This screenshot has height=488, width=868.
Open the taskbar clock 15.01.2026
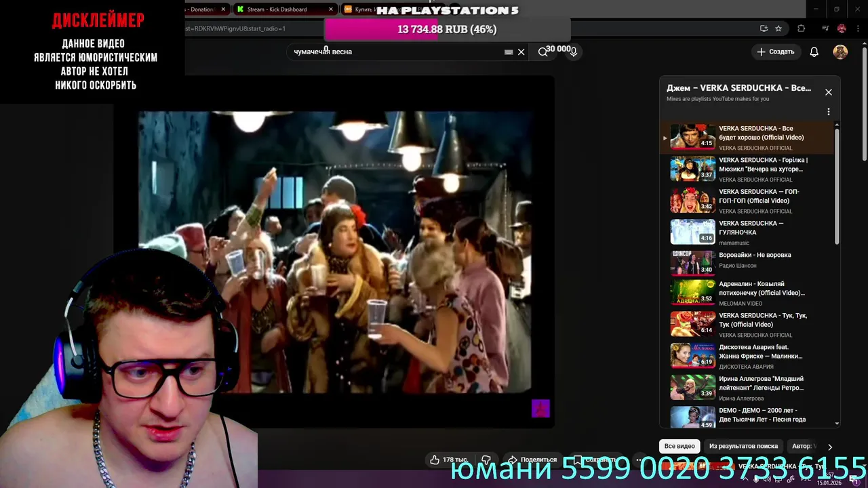point(829,479)
